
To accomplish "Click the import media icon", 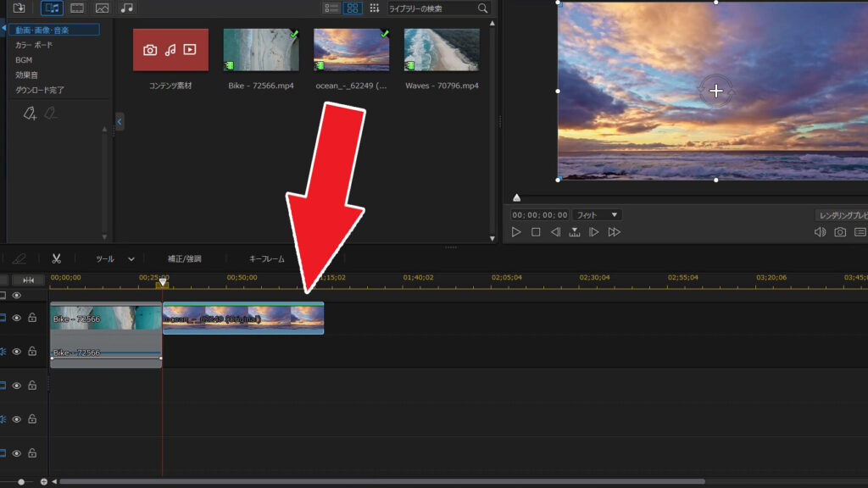I will [x=19, y=8].
